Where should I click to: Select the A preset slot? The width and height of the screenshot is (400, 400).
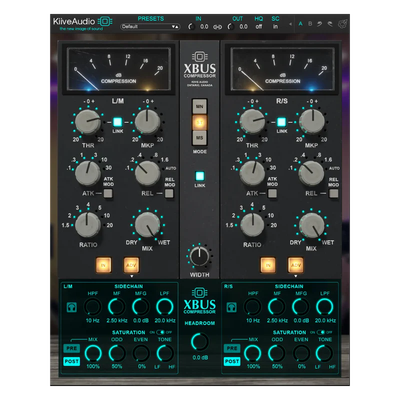301,24
